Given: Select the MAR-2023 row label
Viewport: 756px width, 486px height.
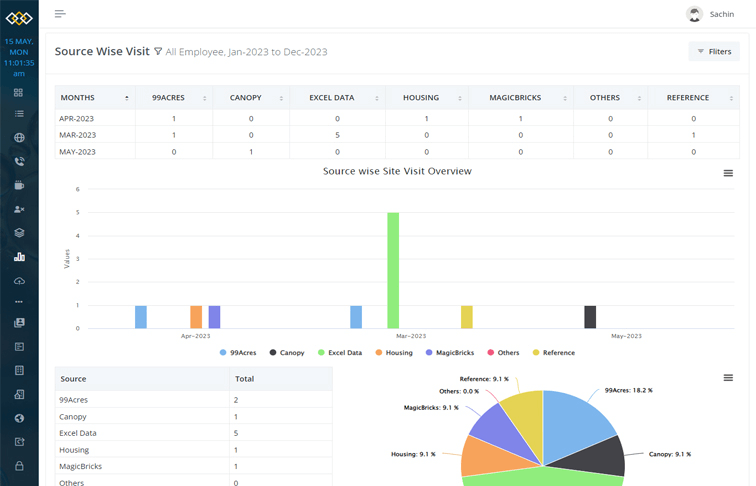Looking at the screenshot, I should tap(78, 135).
